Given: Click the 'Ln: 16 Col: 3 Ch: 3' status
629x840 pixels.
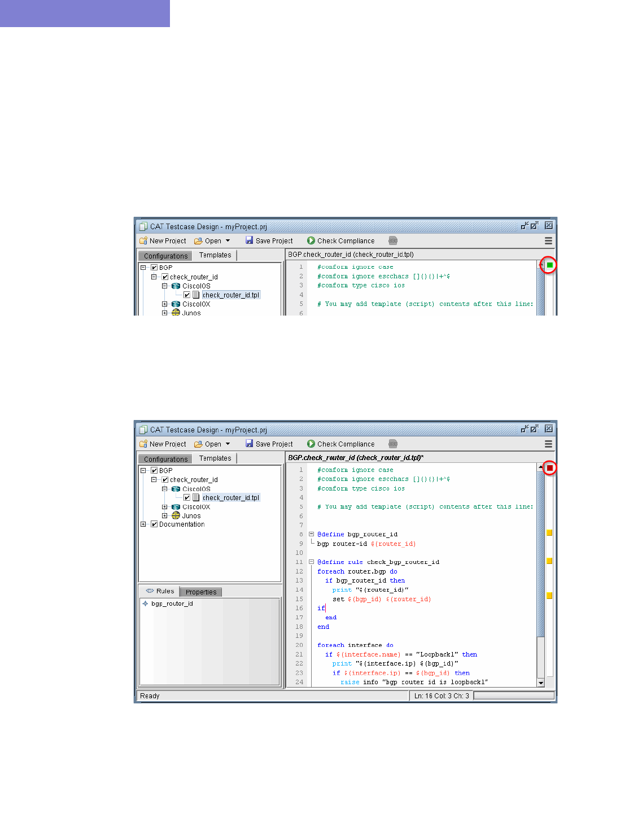Looking at the screenshot, I should [442, 696].
